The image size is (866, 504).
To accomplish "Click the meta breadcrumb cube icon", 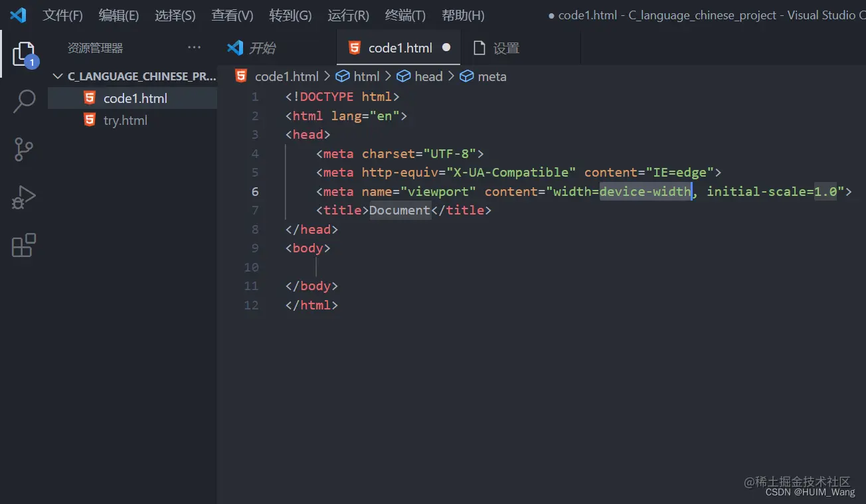I will click(467, 76).
